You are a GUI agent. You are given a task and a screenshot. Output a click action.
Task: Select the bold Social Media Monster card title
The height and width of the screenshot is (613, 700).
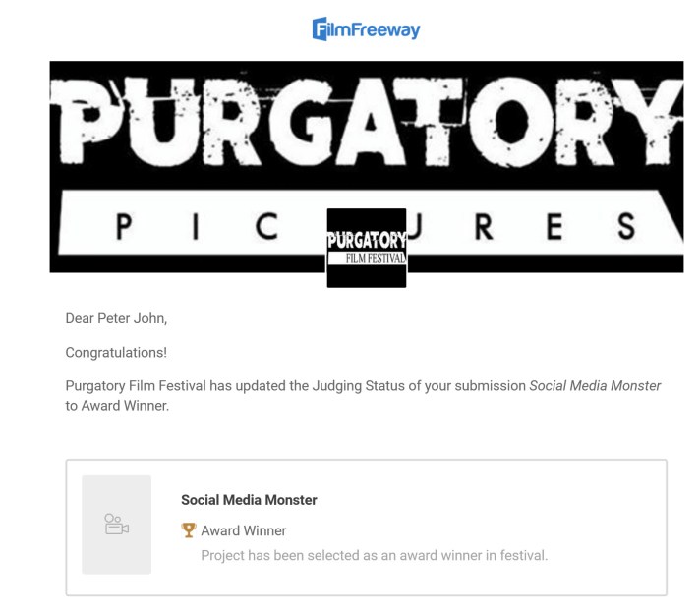pyautogui.click(x=249, y=500)
